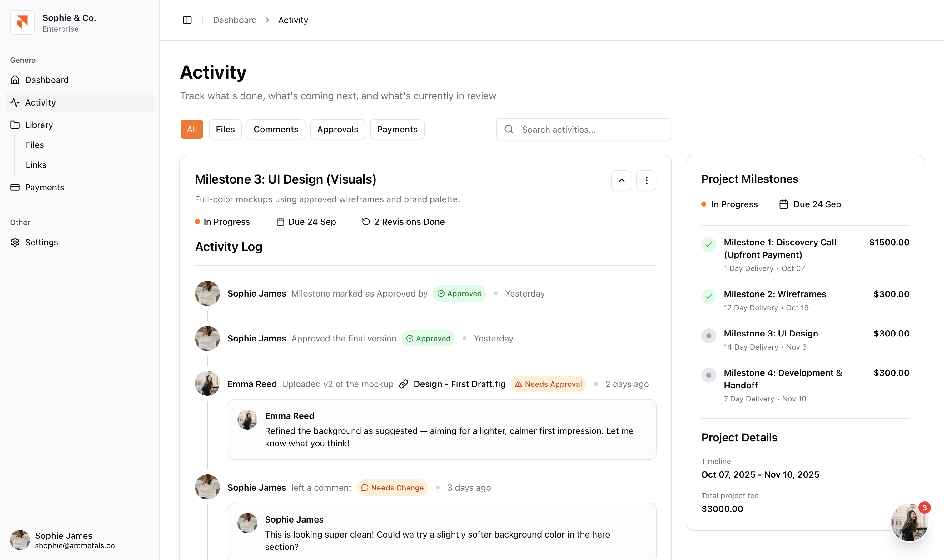Click the link icon beside Design - First Draft.fig

(x=404, y=384)
